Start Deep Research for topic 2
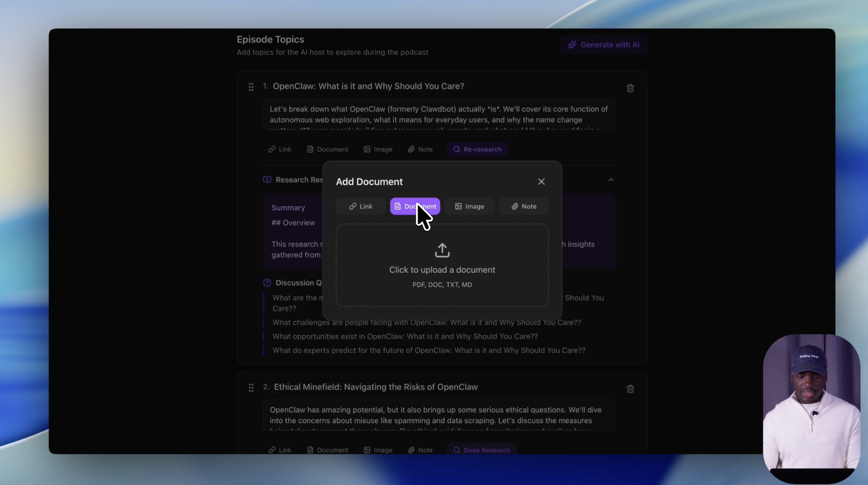This screenshot has width=868, height=485. (482, 450)
